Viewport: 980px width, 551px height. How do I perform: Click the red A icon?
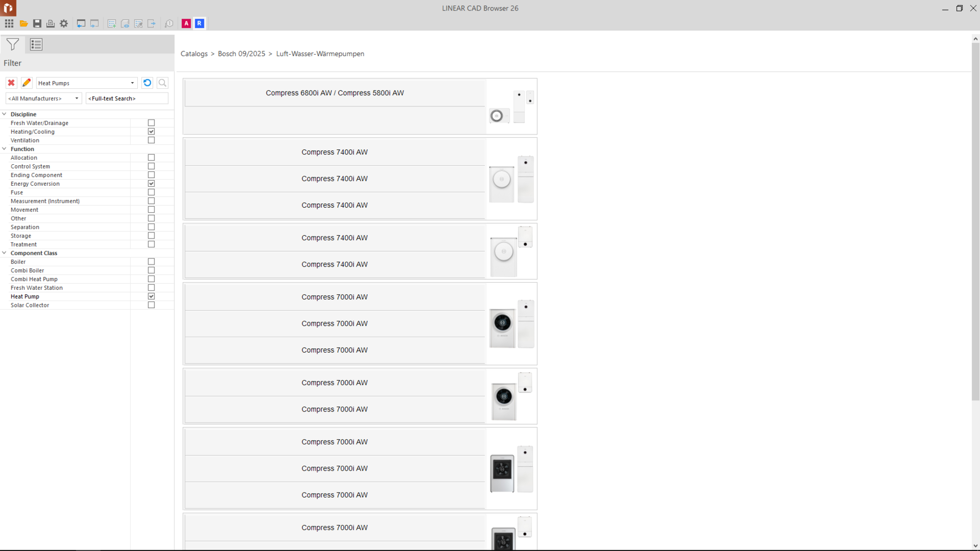186,24
